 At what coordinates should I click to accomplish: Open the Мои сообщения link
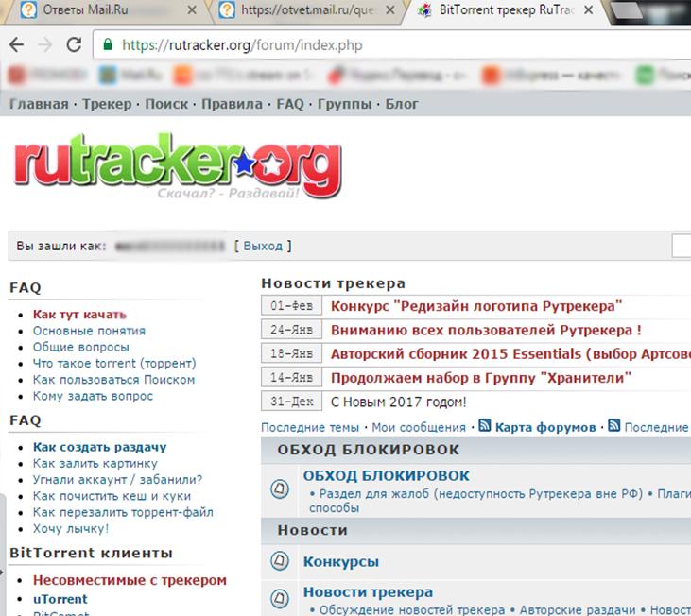click(x=419, y=427)
